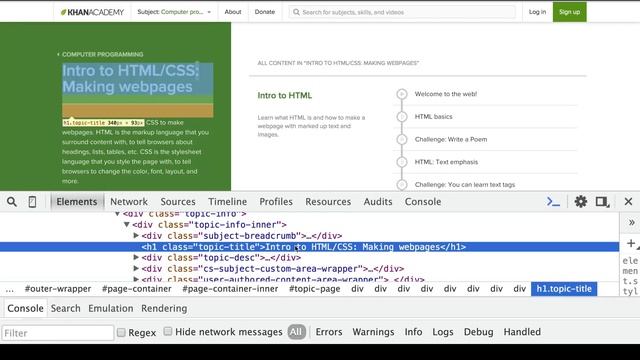The width and height of the screenshot is (640, 360).
Task: Open the Profiles tab
Action: click(x=276, y=202)
